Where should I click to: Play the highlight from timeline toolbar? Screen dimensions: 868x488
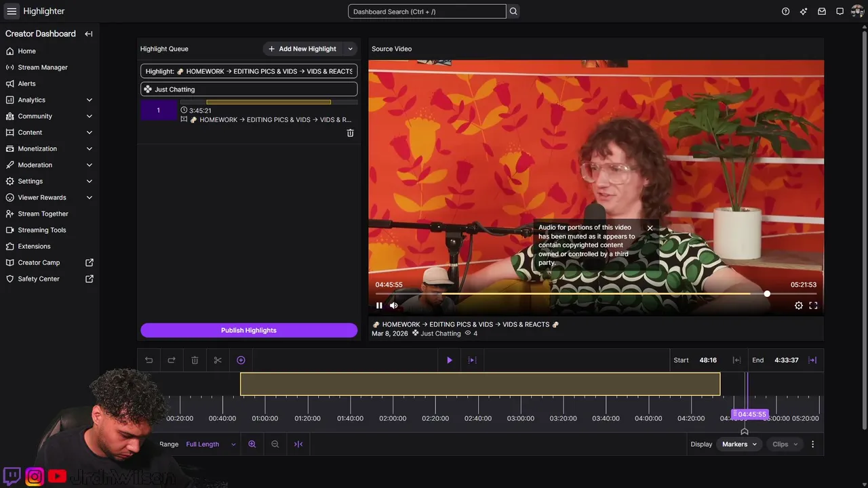click(x=449, y=360)
